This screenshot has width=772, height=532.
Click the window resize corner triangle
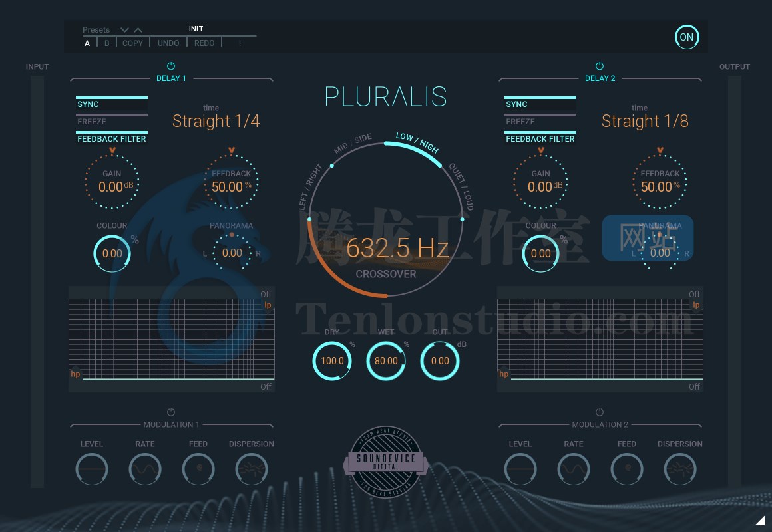point(761,520)
